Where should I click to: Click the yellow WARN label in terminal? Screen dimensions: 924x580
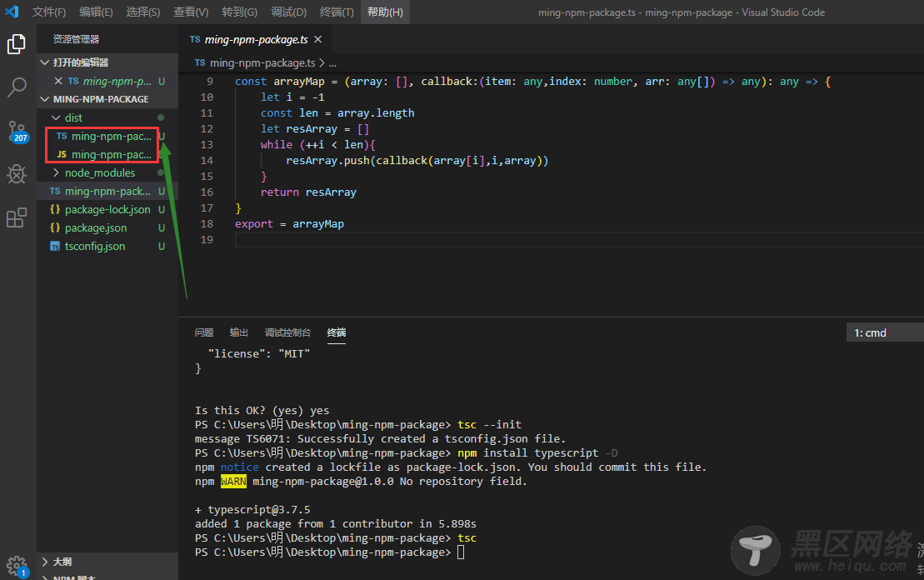click(x=233, y=482)
